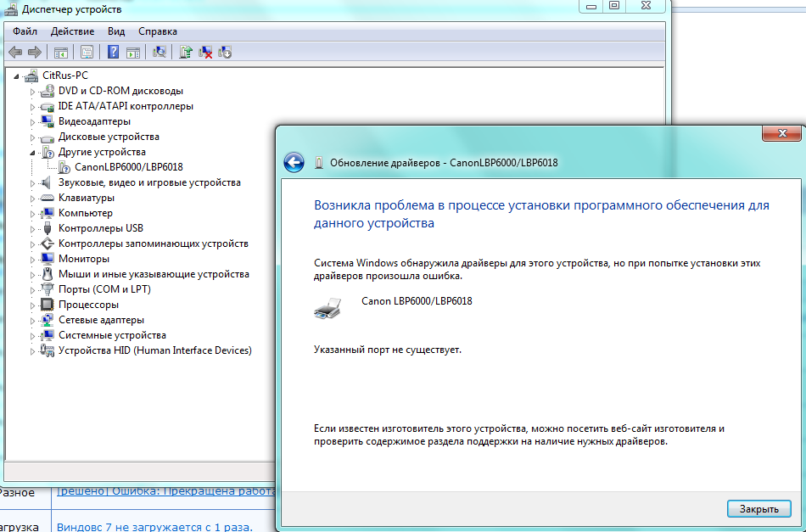
Task: Select the Другие устройства question-mark icon
Action: point(48,152)
